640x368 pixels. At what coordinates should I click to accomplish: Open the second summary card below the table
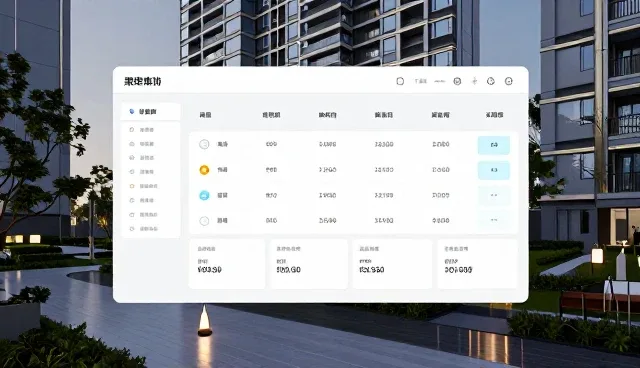[x=309, y=264]
